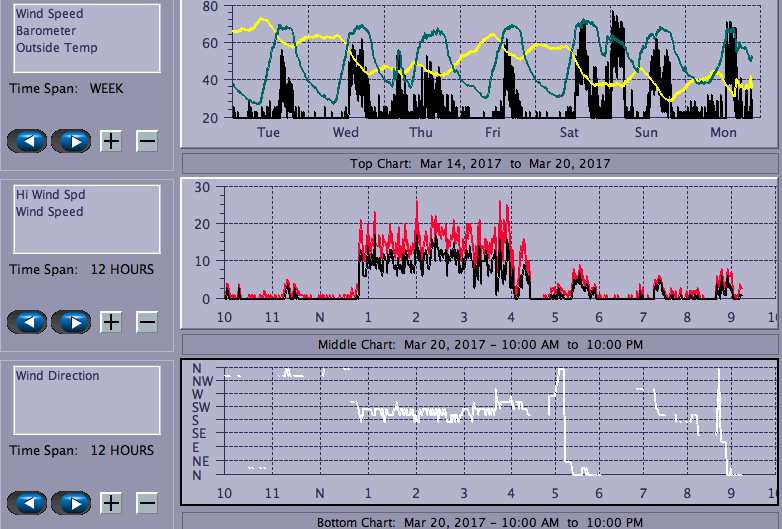Image resolution: width=782 pixels, height=529 pixels.
Task: Select Outside Temp in the top chart list
Action: (56, 48)
